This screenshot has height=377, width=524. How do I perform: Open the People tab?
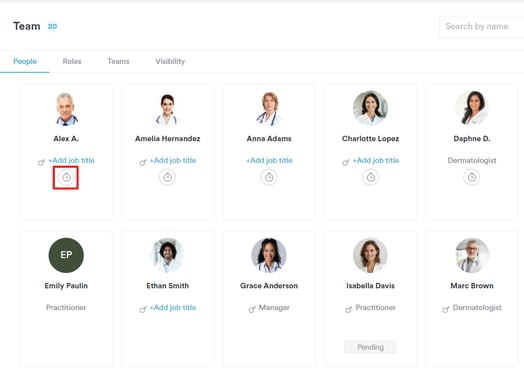pyautogui.click(x=25, y=61)
